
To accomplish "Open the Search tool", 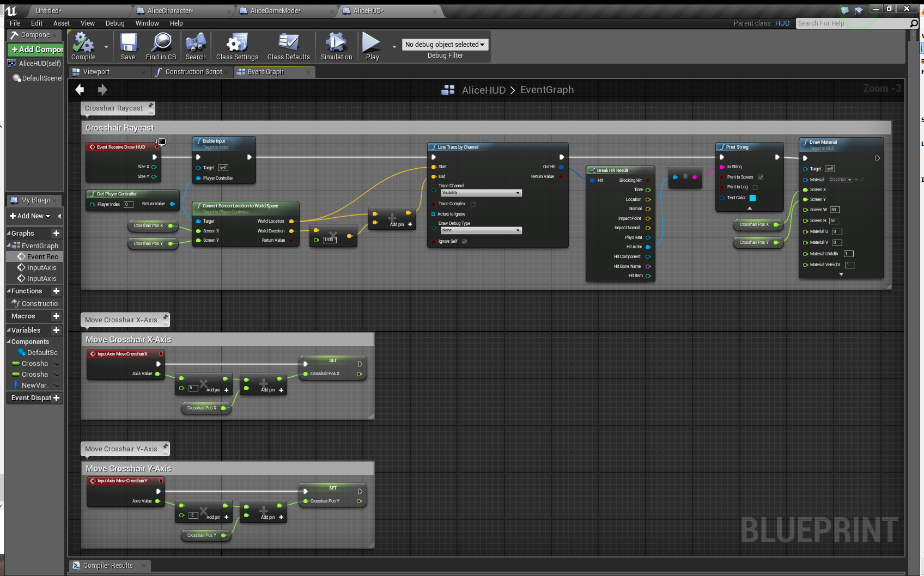I will pos(196,46).
